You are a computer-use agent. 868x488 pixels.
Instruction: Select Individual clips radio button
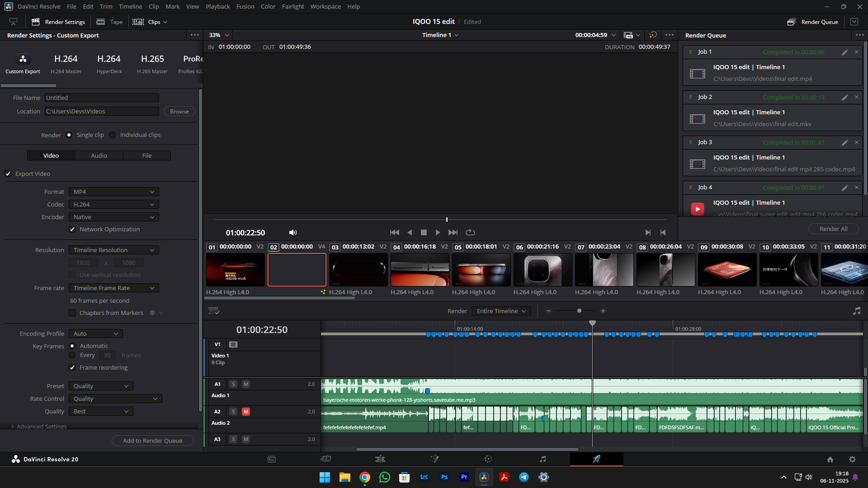tap(113, 135)
